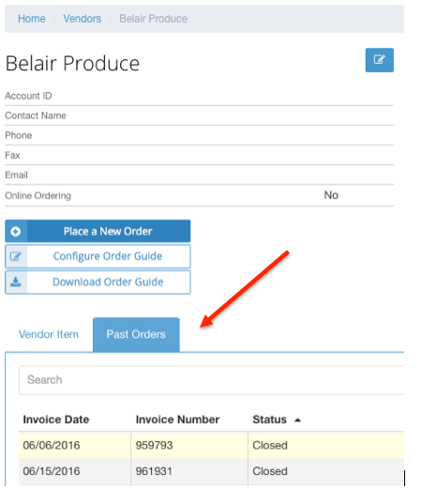Sort by the Status column header

[270, 420]
